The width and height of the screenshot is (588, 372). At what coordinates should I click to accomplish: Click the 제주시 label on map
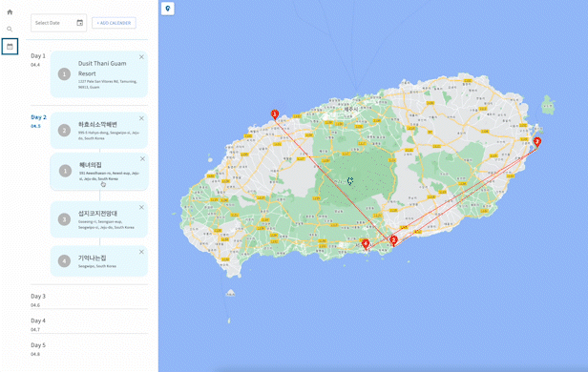(350, 109)
